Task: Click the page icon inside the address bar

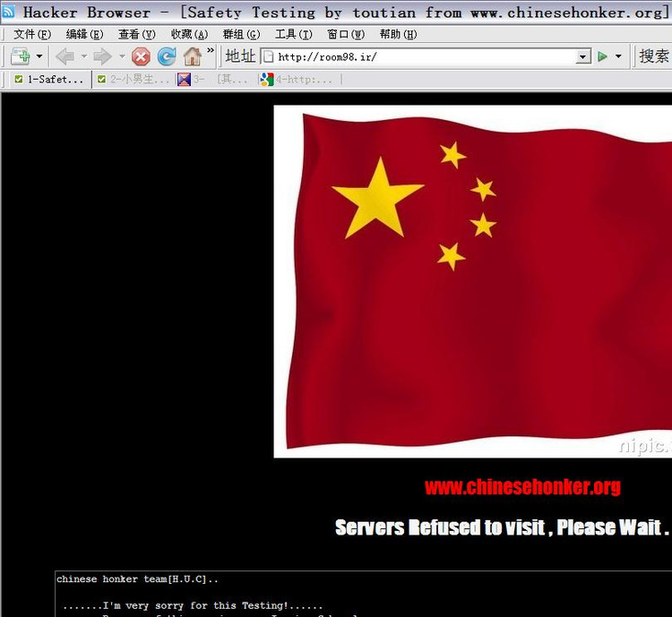Action: (268, 56)
